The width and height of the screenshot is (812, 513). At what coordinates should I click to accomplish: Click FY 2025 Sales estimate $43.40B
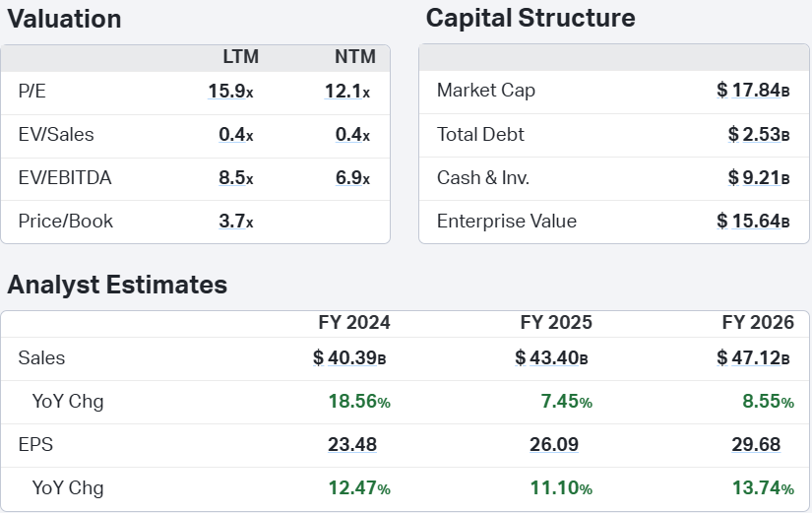(551, 357)
